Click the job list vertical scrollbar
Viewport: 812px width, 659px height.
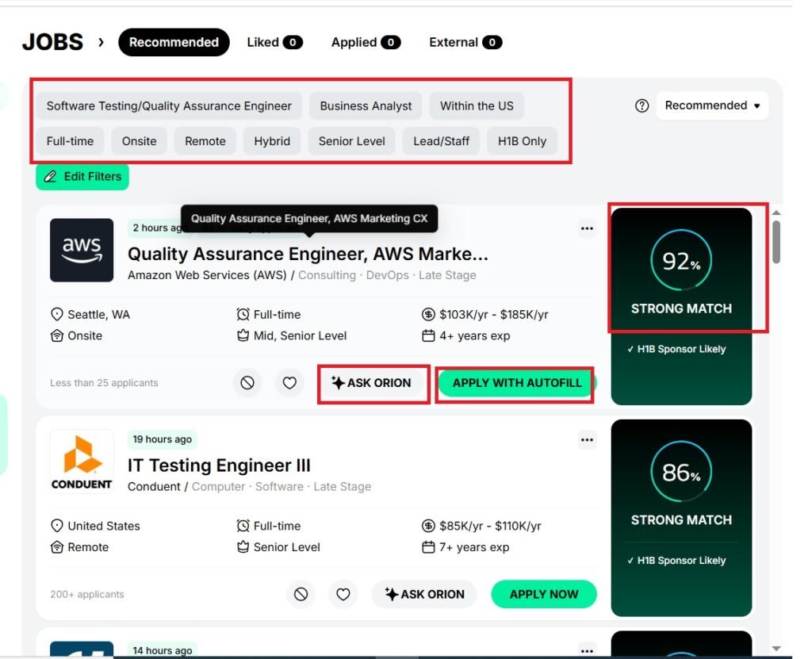point(776,242)
